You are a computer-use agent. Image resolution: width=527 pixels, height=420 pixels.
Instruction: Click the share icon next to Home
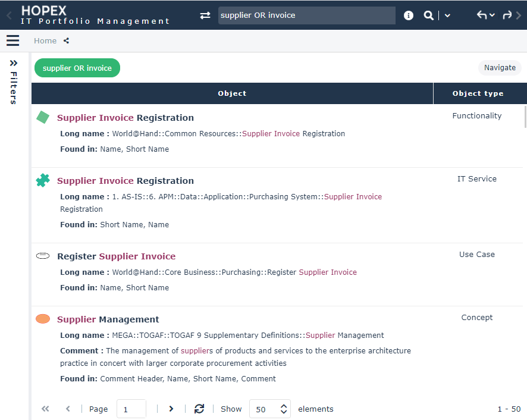[x=66, y=41]
